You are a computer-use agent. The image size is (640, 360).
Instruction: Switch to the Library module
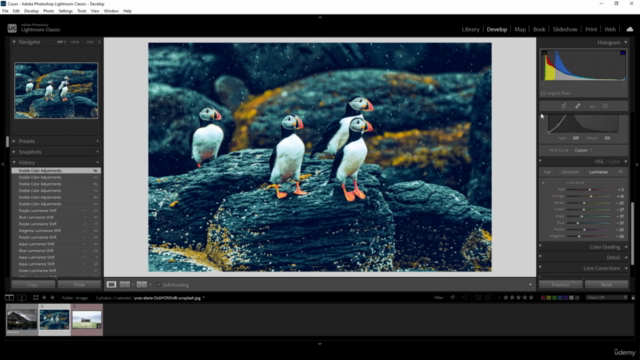470,29
